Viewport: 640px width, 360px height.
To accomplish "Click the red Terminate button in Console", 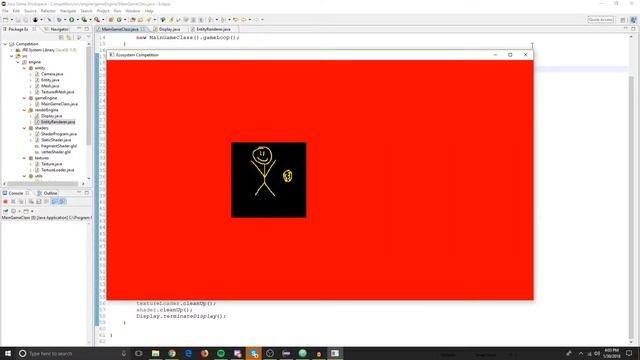I will (x=5, y=202).
